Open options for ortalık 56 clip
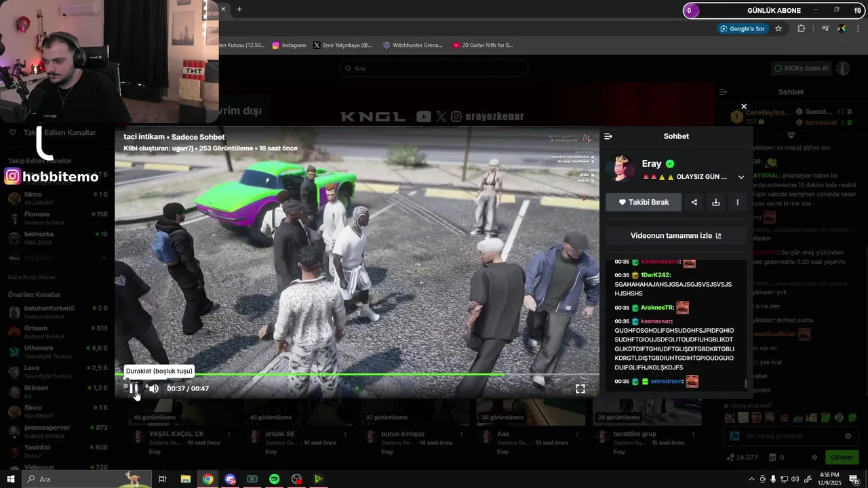 click(345, 434)
